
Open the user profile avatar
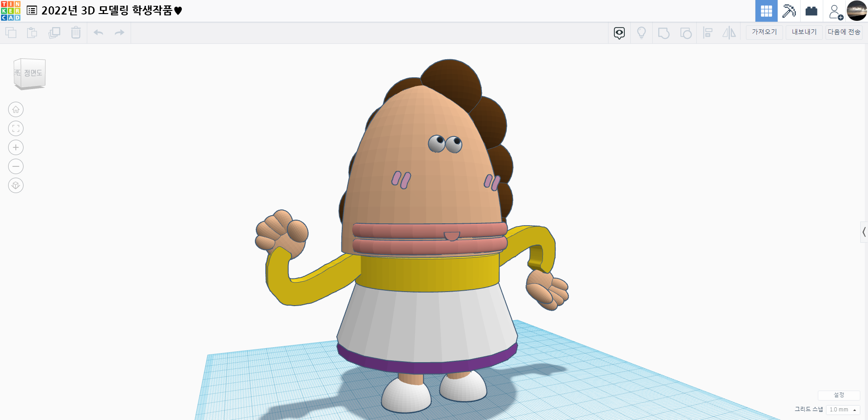[857, 11]
